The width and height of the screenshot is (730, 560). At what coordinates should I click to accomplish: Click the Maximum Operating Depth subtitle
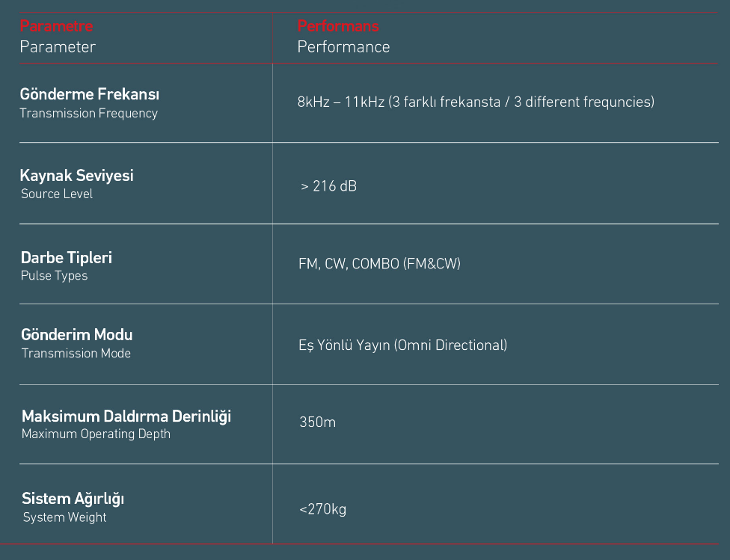point(96,434)
